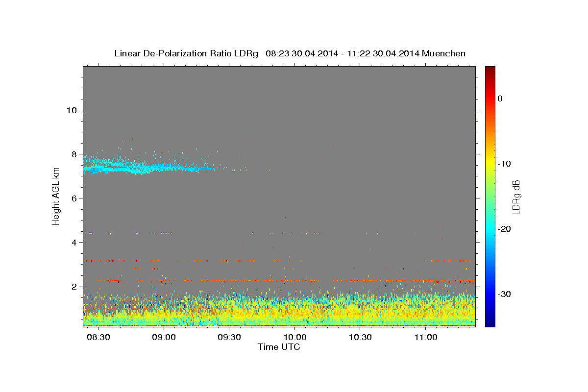Click the 'LDRg dB' colorbar label

click(515, 196)
